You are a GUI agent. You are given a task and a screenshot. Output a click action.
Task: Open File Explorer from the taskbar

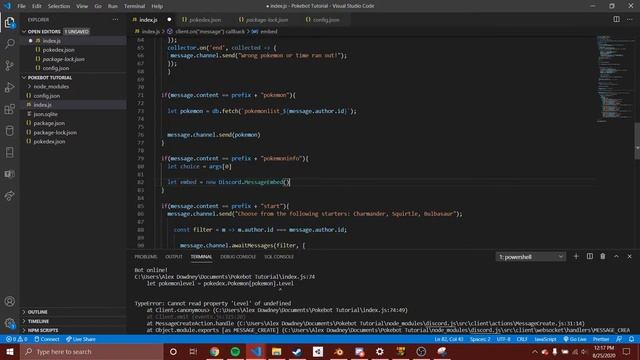[x=276, y=351]
